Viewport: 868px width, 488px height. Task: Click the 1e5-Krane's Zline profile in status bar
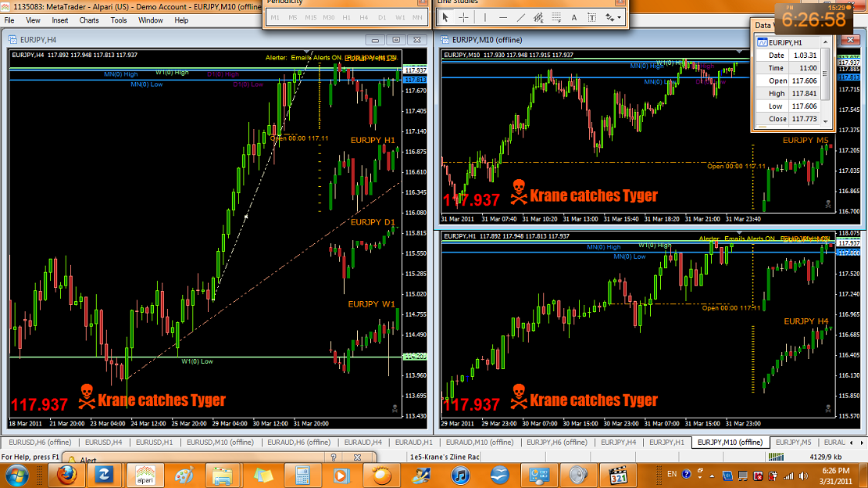pos(445,457)
